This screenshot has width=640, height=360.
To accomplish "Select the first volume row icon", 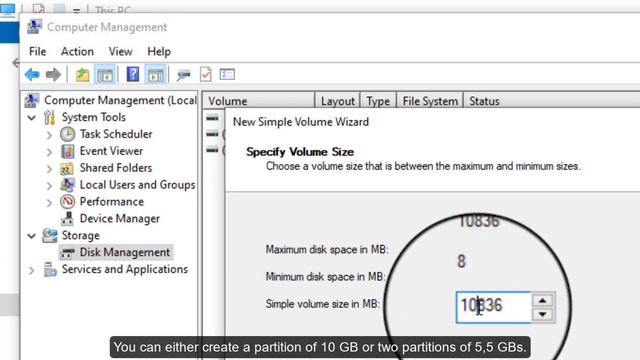I will pyautogui.click(x=212, y=118).
